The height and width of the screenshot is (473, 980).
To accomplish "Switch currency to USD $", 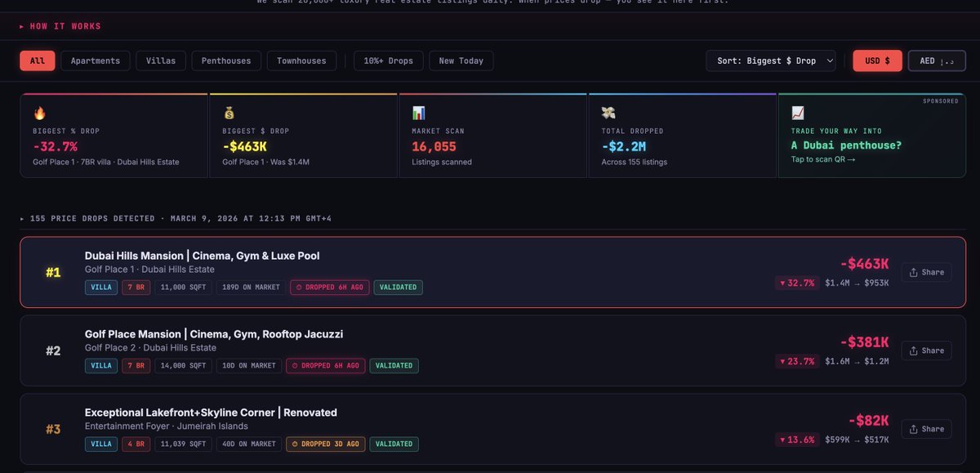I will [878, 60].
